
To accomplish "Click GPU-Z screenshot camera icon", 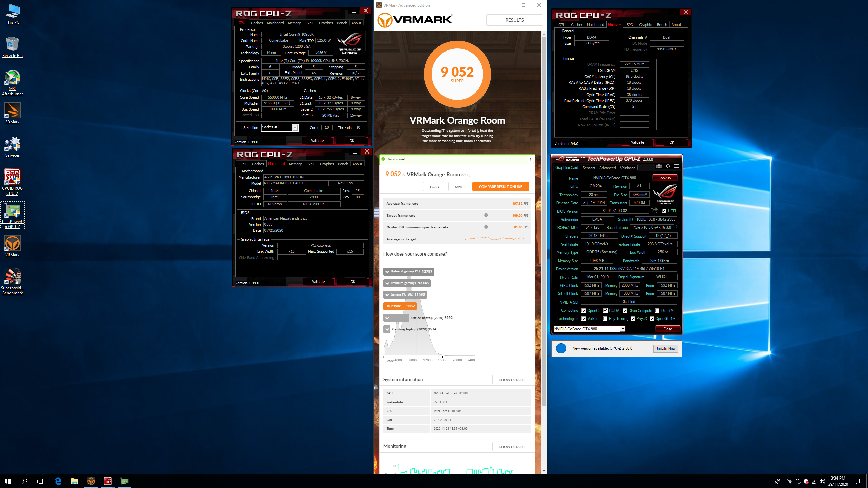I will click(x=659, y=166).
